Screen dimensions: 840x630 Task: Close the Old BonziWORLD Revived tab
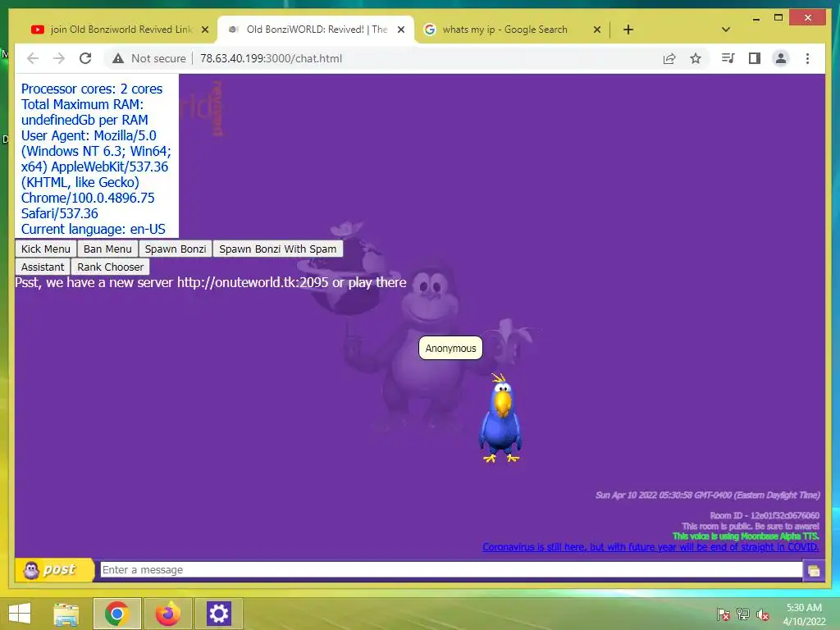pyautogui.click(x=400, y=30)
